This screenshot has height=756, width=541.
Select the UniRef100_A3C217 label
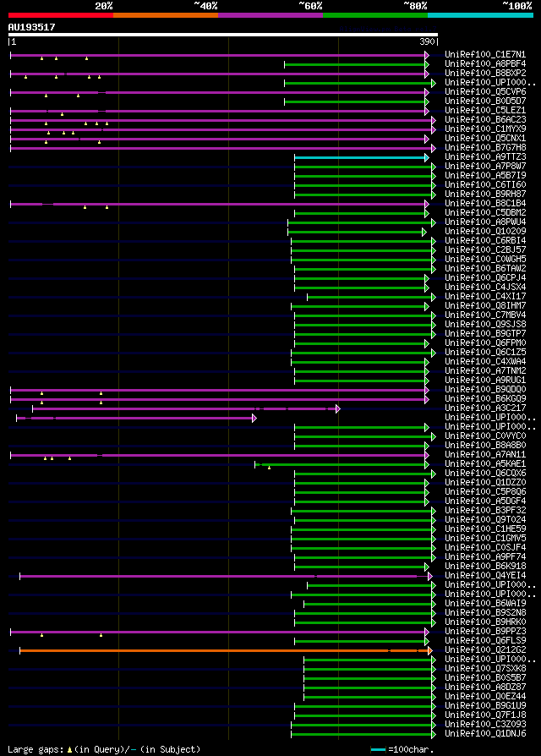click(485, 408)
